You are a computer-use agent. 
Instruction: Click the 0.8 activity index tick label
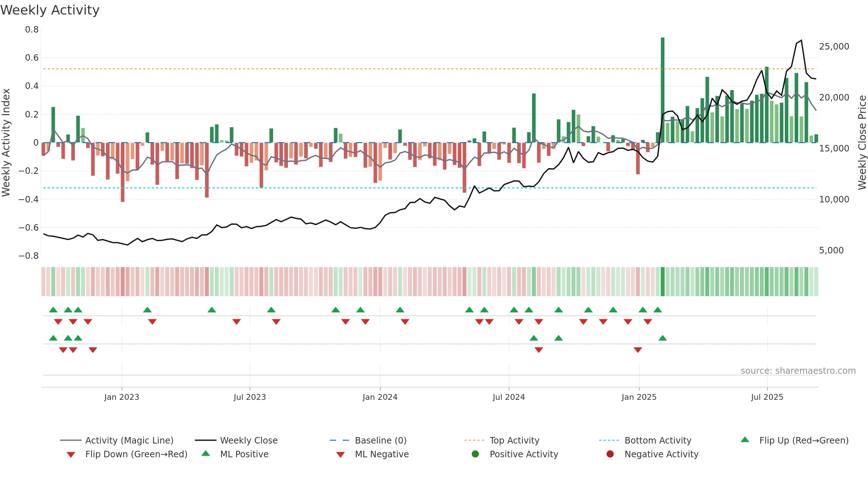click(32, 30)
